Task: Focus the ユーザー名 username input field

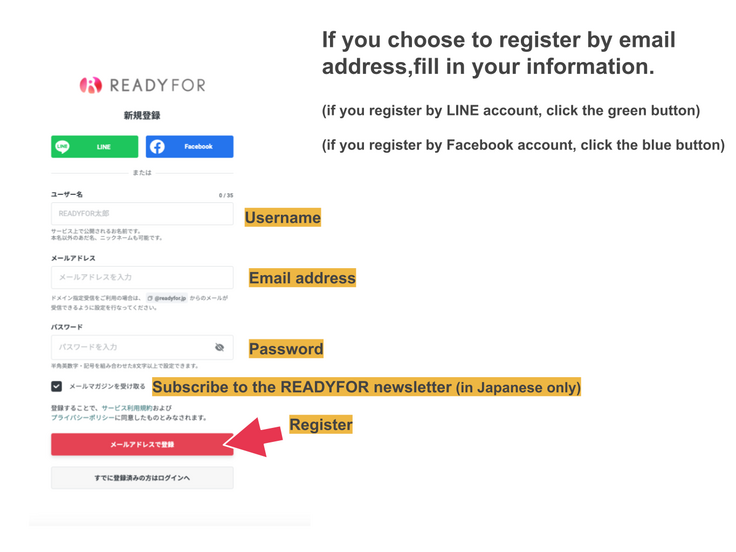Action: coord(142,213)
